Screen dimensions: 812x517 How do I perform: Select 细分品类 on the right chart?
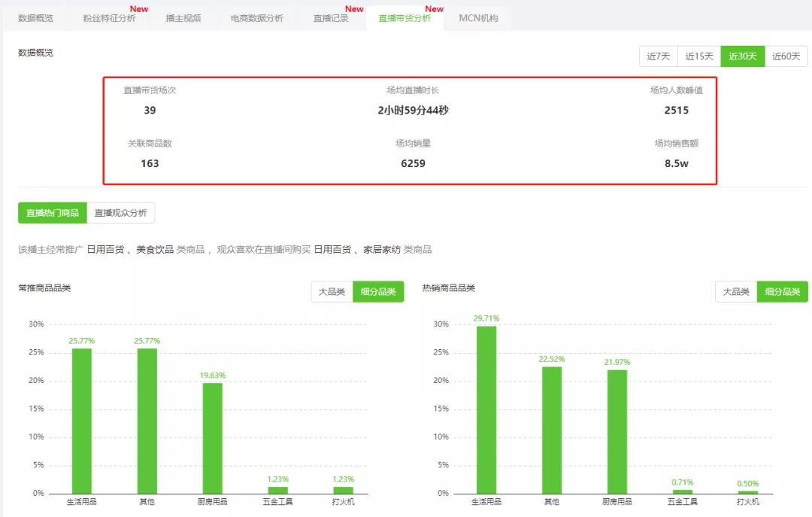pyautogui.click(x=782, y=290)
